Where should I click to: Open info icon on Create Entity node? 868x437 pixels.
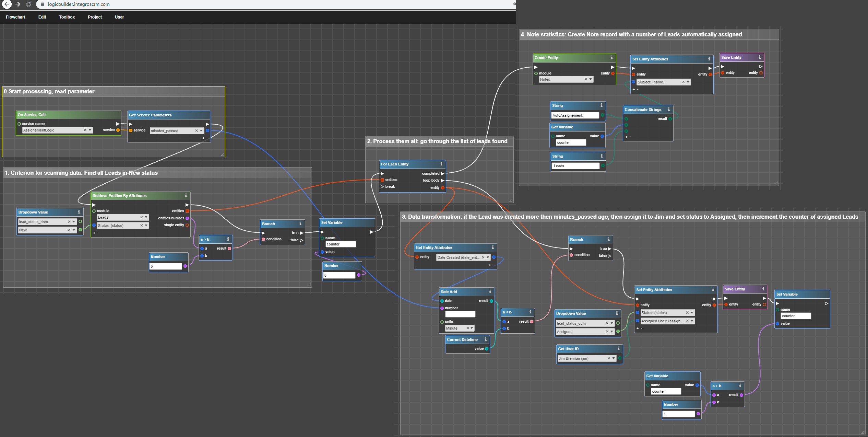click(611, 58)
